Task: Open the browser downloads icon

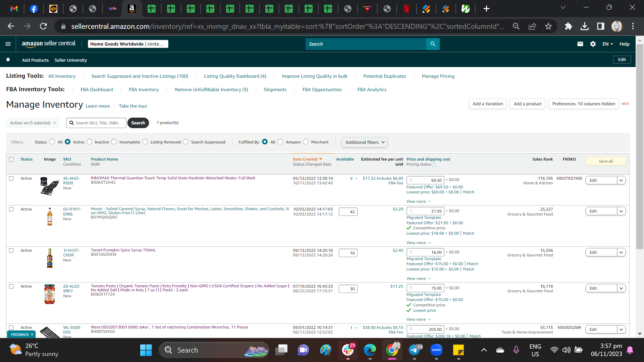Action: click(x=585, y=26)
